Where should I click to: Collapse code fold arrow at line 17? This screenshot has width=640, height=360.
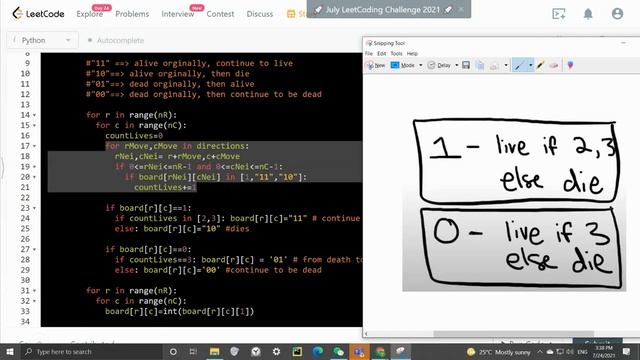click(x=34, y=146)
